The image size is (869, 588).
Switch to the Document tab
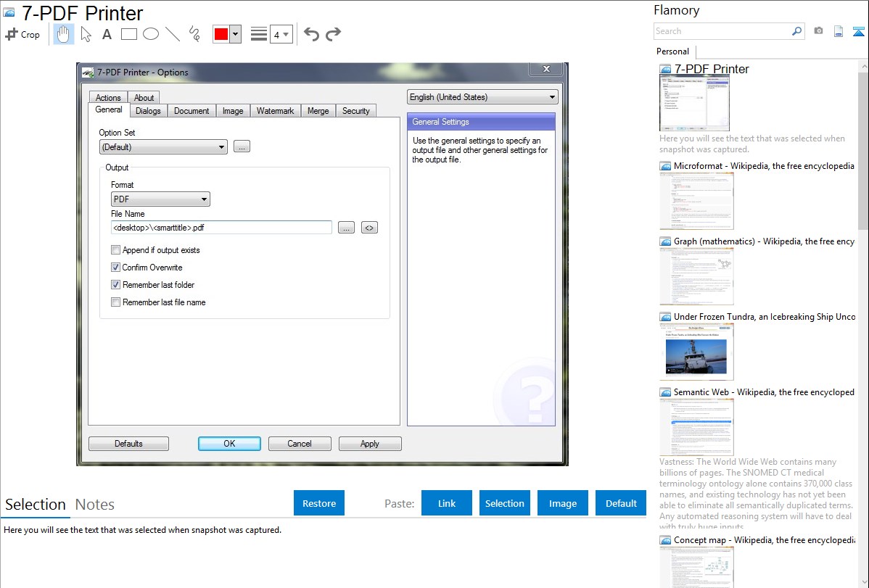click(191, 111)
